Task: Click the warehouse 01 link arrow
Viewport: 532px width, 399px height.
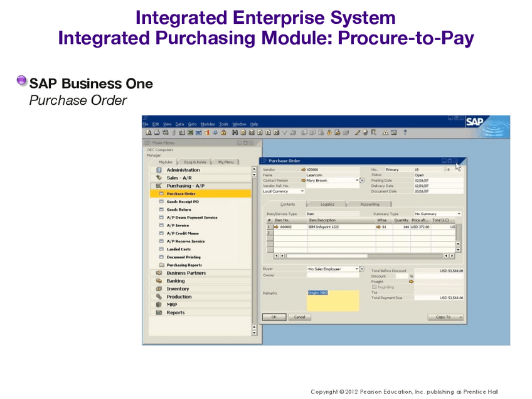Action: coord(378,227)
